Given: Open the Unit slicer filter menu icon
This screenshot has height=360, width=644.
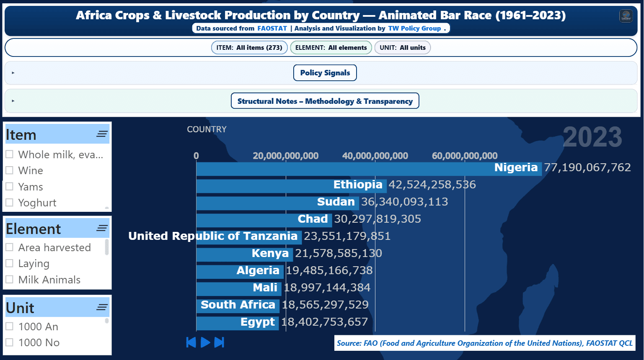Looking at the screenshot, I should tap(102, 307).
